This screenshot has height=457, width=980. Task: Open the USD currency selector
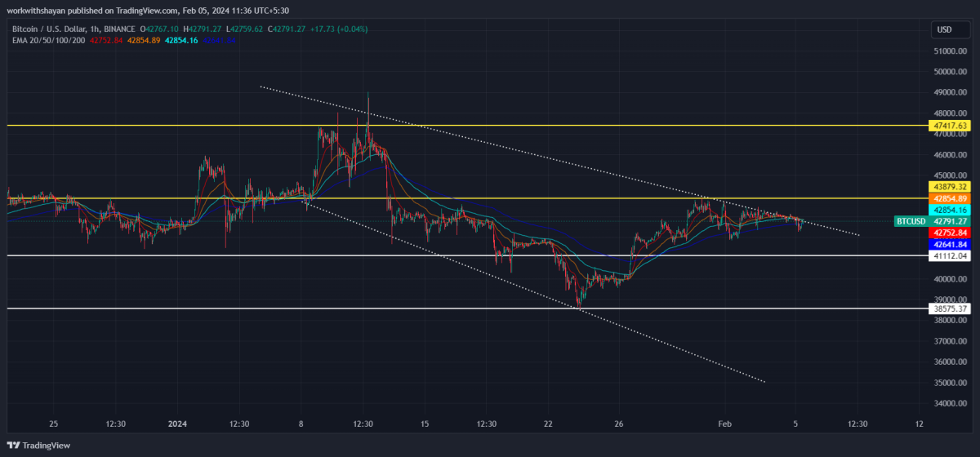pyautogui.click(x=944, y=29)
